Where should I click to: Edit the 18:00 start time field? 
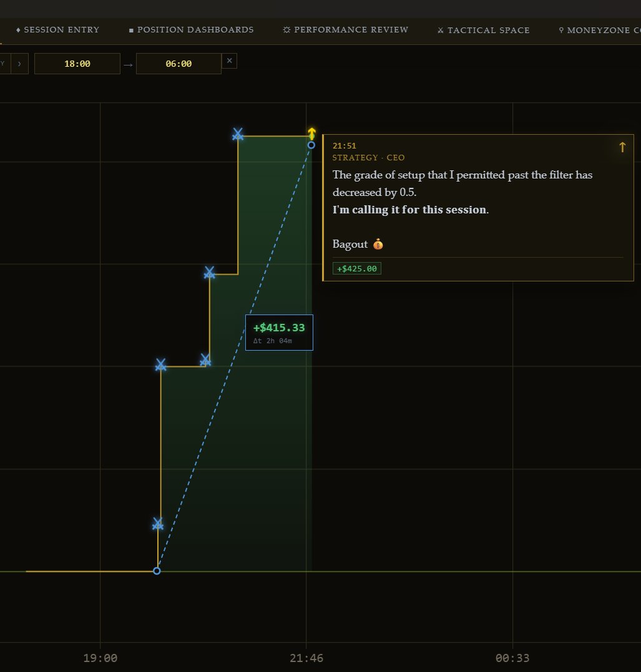pyautogui.click(x=77, y=64)
